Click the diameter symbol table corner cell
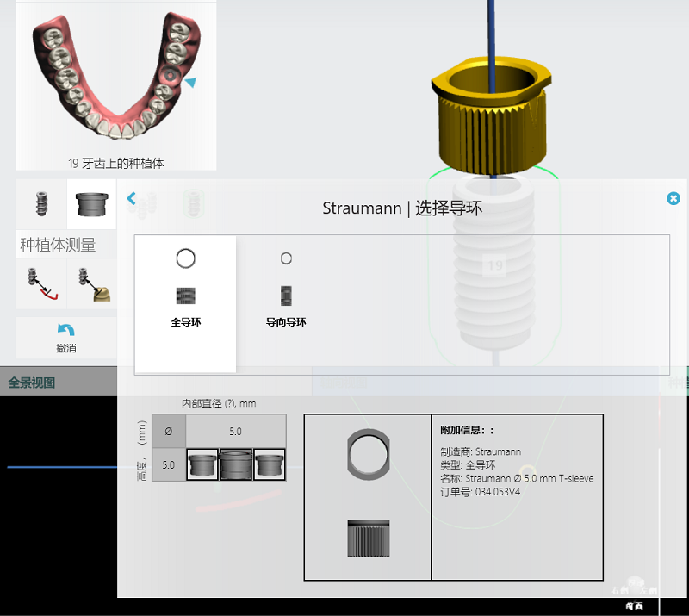This screenshot has height=616, width=689. 168,432
